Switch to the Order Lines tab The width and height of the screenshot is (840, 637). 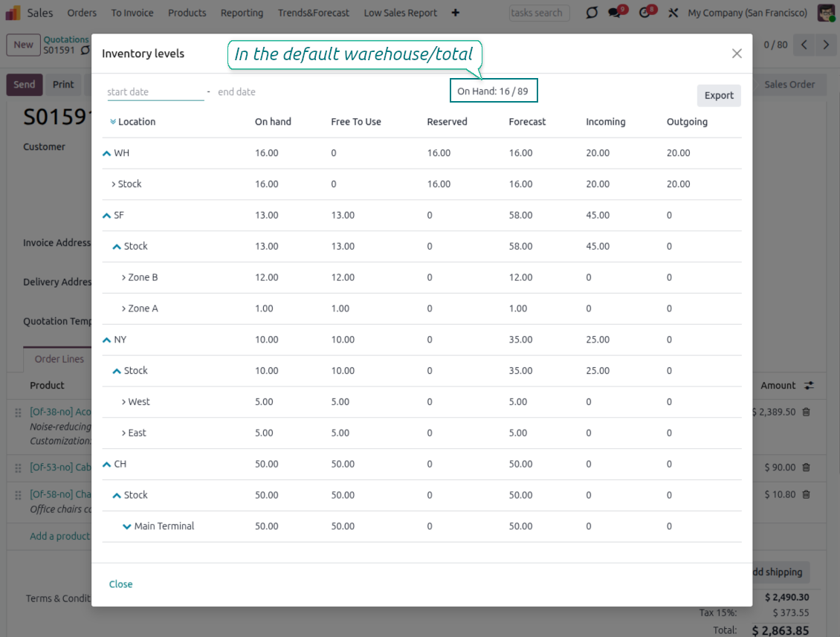pos(58,359)
